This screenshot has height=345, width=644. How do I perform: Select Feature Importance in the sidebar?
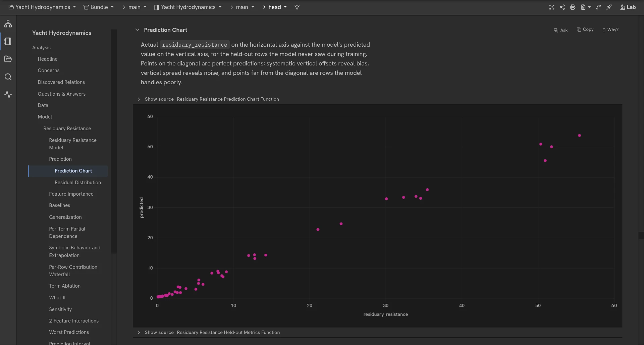tap(71, 194)
